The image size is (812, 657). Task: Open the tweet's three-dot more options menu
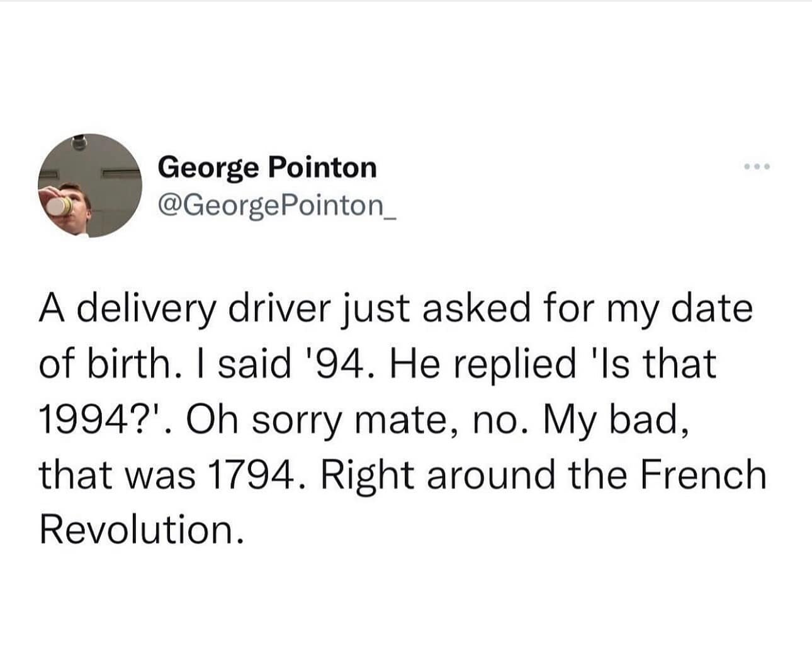tap(757, 167)
